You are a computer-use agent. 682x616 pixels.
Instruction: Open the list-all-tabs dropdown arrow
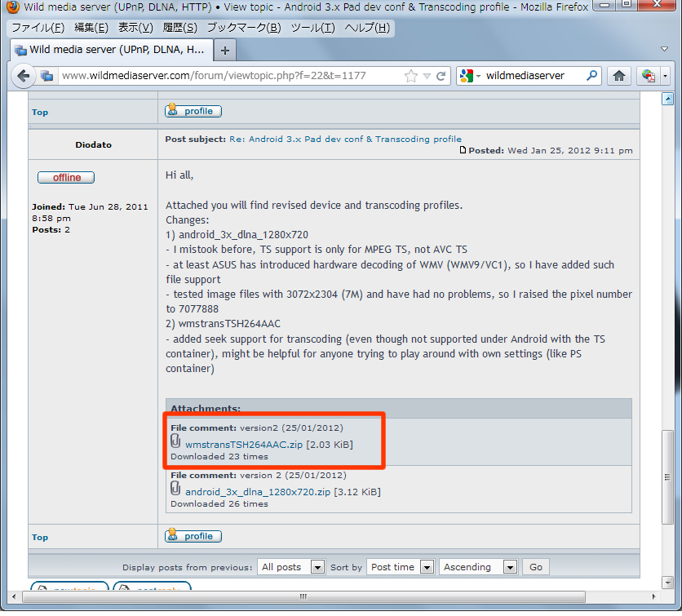664,49
